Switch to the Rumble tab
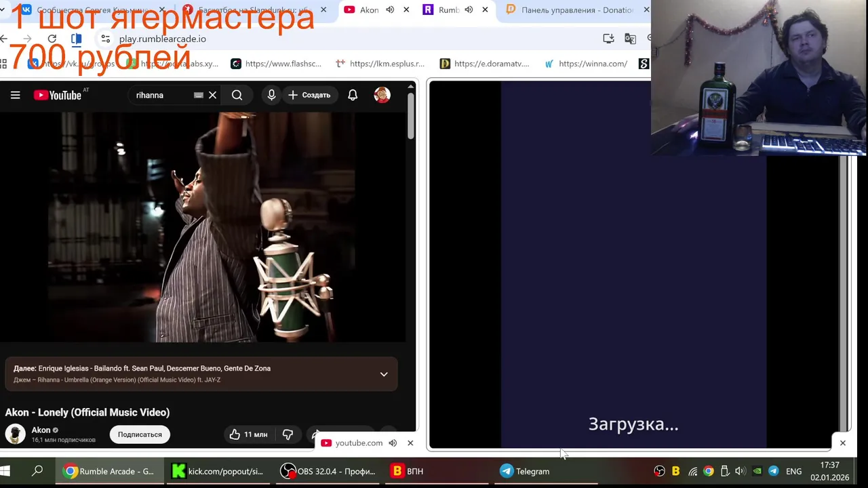 point(449,10)
